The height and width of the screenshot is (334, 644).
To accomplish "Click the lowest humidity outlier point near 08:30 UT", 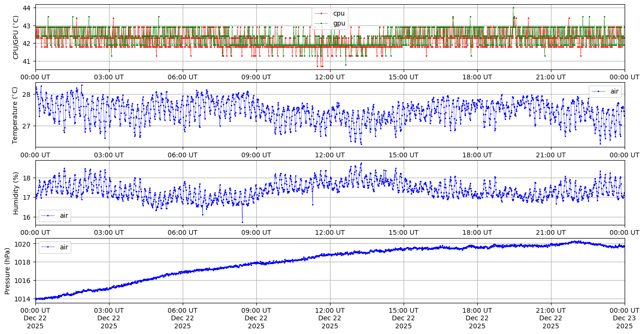I will (x=242, y=222).
